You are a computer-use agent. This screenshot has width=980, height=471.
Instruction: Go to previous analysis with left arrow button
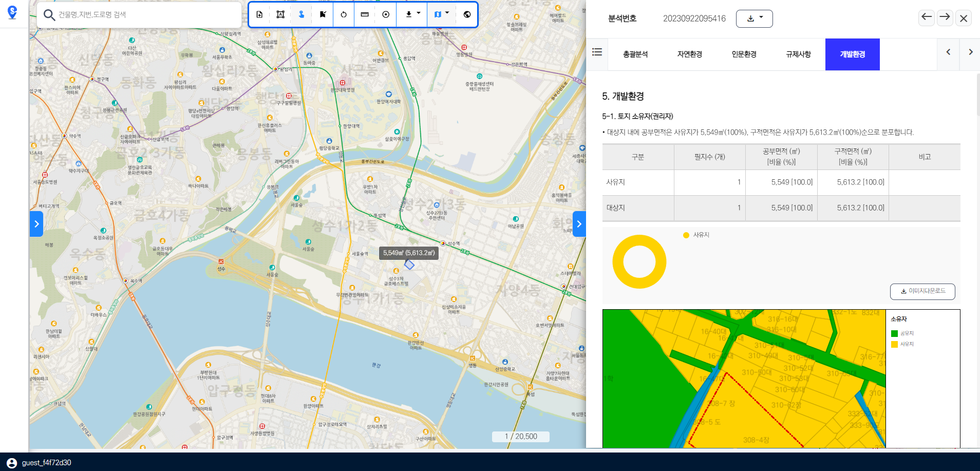click(926, 17)
